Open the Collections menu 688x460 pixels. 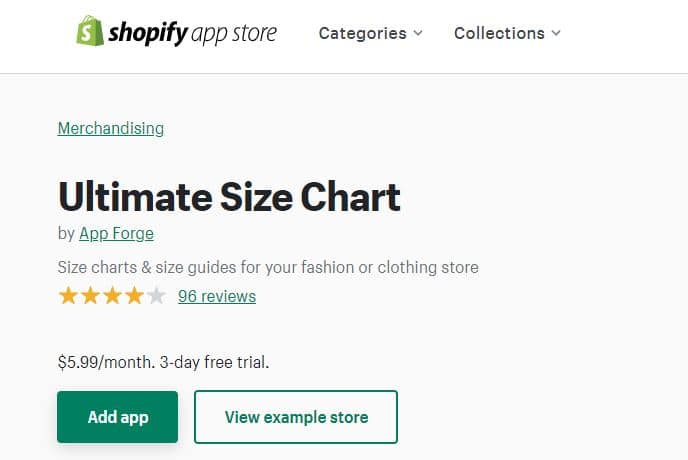[x=497, y=33]
